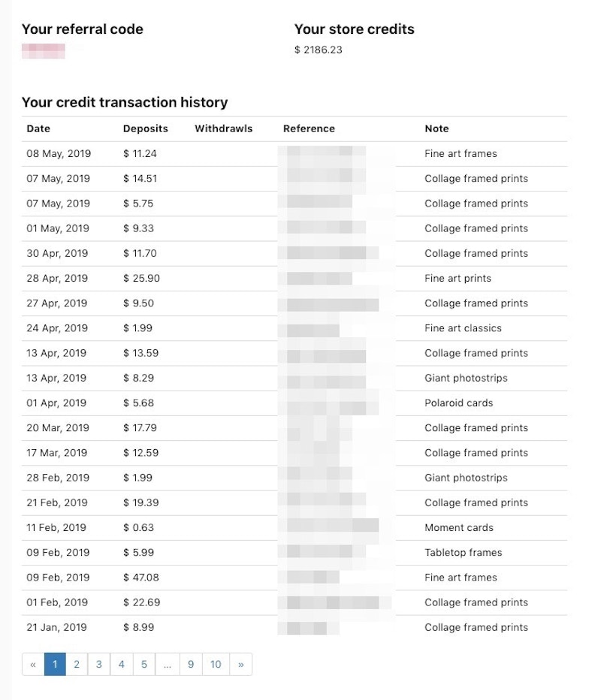Image resolution: width=601 pixels, height=700 pixels.
Task: Open pagination page 3
Action: [99, 665]
